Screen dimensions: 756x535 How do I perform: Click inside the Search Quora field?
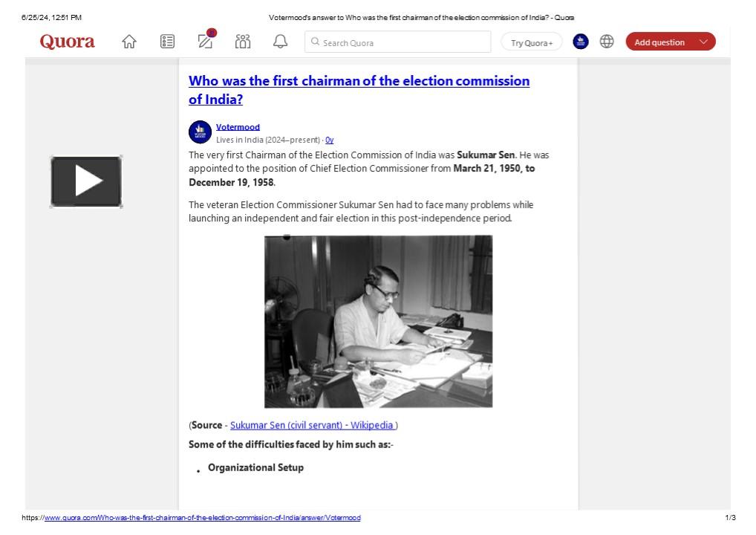[x=398, y=42]
